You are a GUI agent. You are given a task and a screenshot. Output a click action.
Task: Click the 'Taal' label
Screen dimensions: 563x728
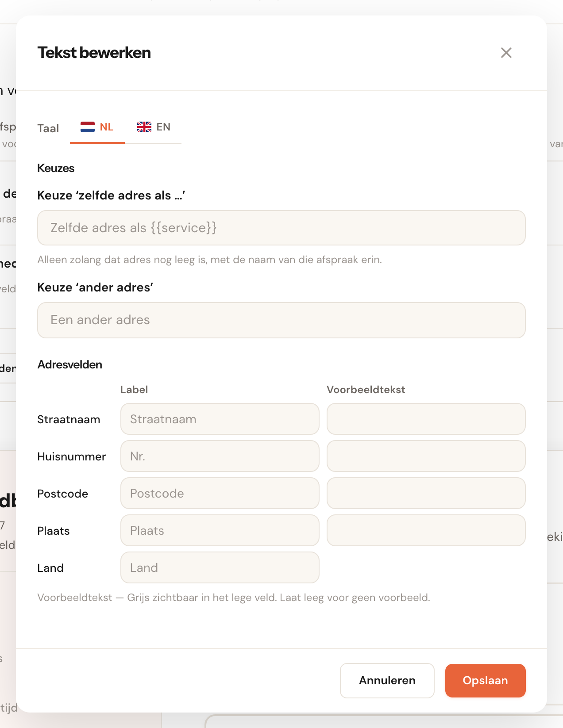coord(48,128)
